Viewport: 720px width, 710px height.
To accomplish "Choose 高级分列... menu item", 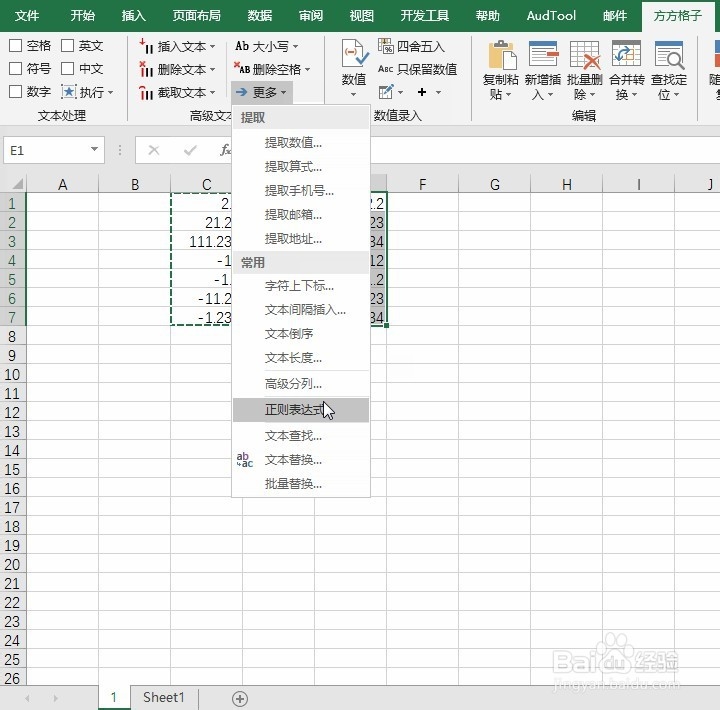I will click(301, 383).
